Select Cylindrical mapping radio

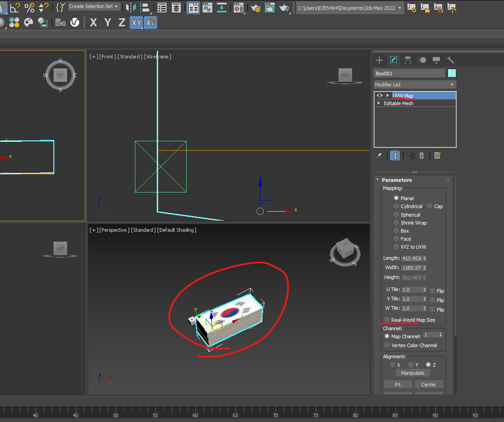tap(396, 206)
